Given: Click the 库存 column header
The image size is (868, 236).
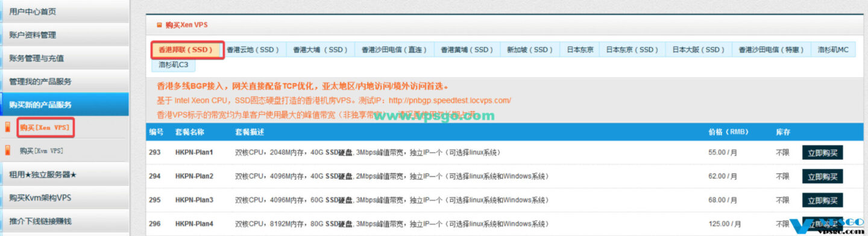Looking at the screenshot, I should (782, 132).
